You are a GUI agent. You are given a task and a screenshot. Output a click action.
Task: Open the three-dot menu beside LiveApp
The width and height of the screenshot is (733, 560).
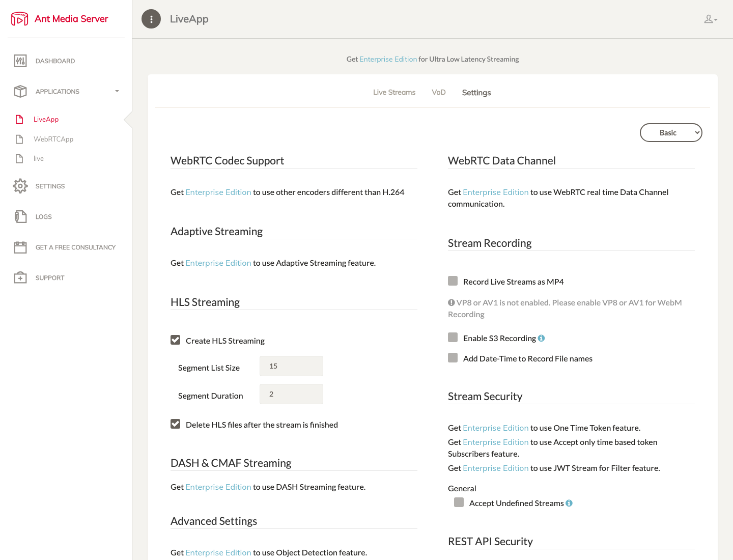click(151, 19)
